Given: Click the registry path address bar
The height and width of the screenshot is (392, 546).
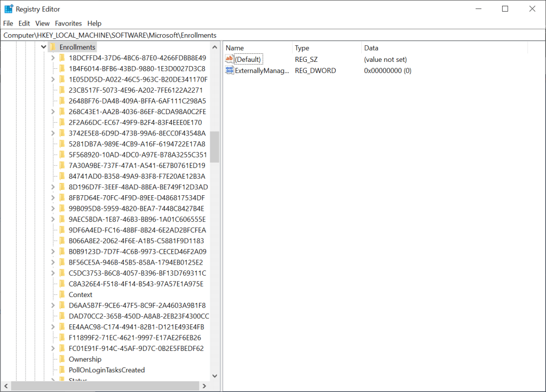Looking at the screenshot, I should click(x=267, y=35).
